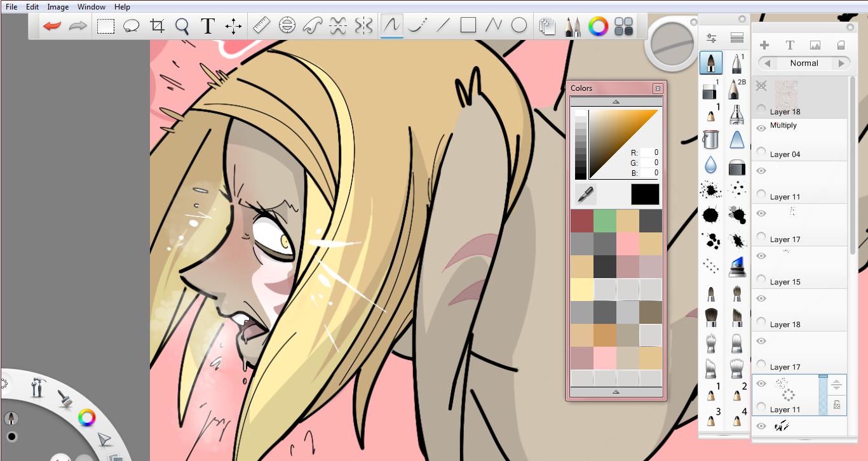Hide Layer 15 using its eye icon
Image resolution: width=868 pixels, height=461 pixels.
tap(761, 256)
